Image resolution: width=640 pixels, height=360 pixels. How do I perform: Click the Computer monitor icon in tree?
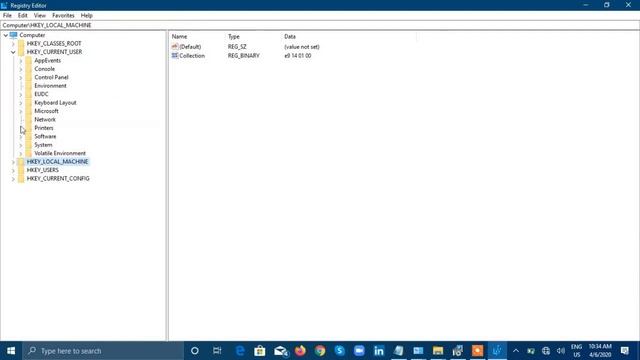[13, 35]
